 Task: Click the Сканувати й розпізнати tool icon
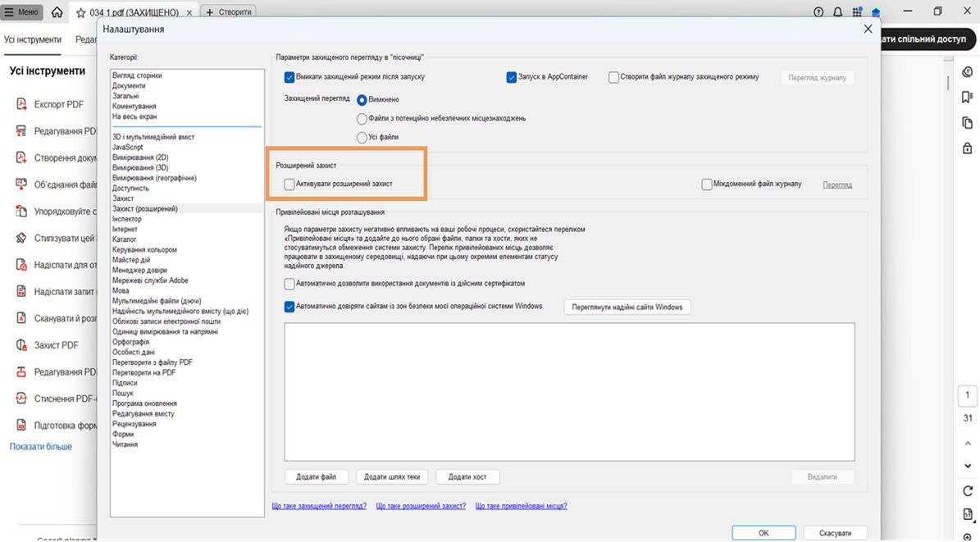tap(21, 317)
